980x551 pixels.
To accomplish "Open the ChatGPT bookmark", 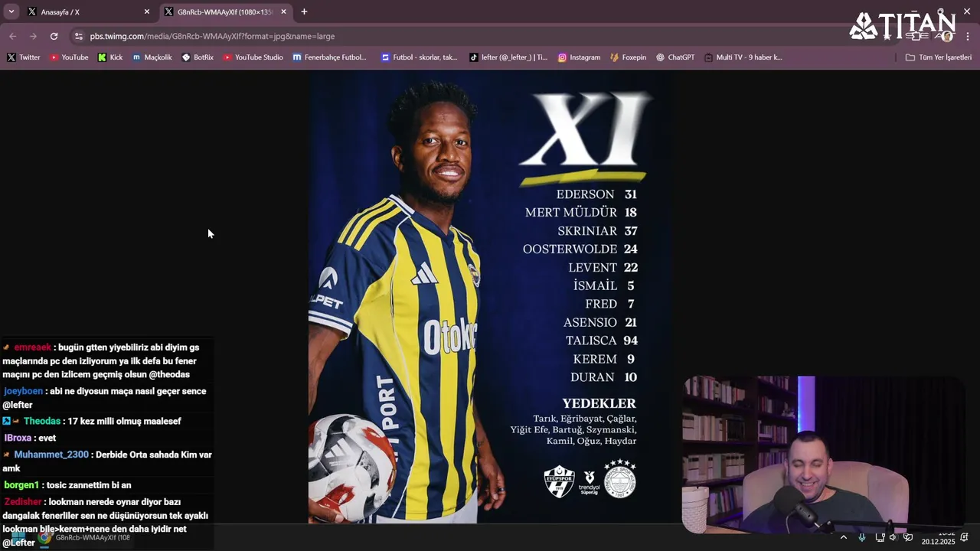I will (675, 57).
